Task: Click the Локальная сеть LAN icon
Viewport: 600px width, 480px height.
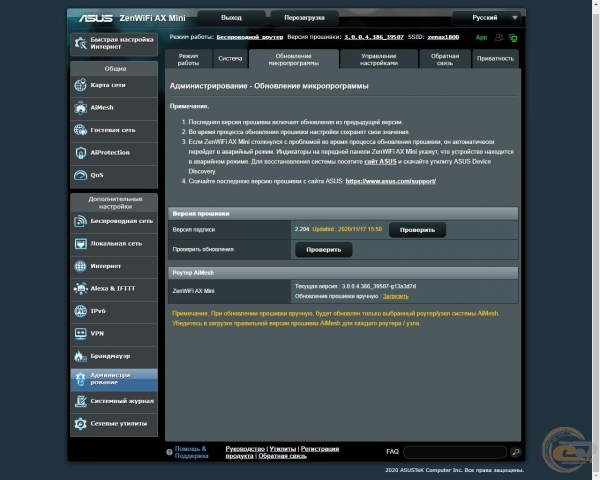Action: tap(80, 244)
